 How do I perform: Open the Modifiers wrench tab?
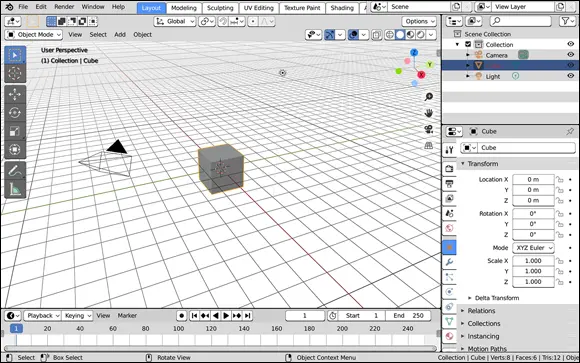coord(449,262)
